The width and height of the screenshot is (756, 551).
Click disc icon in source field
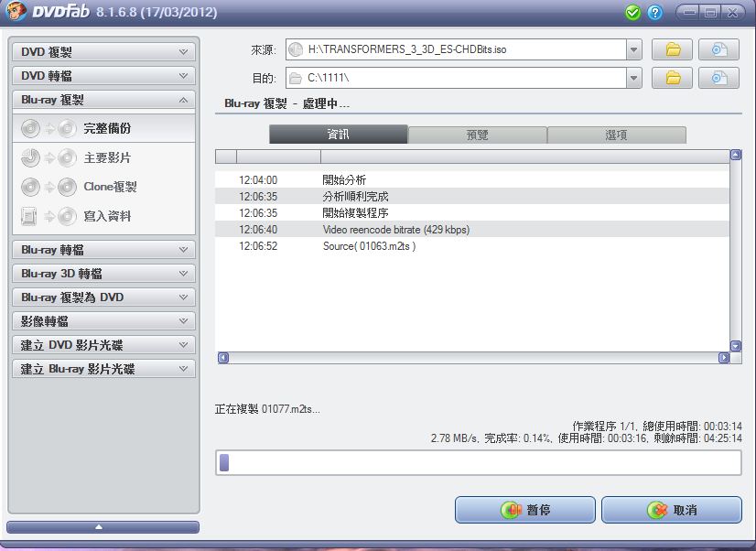(x=296, y=49)
